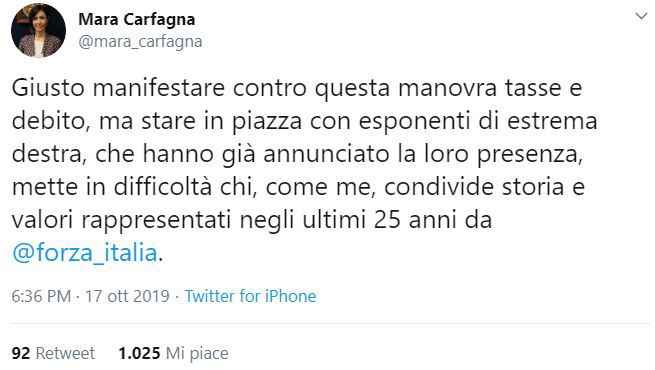Click the 6:36 PM timestamp

point(41,296)
